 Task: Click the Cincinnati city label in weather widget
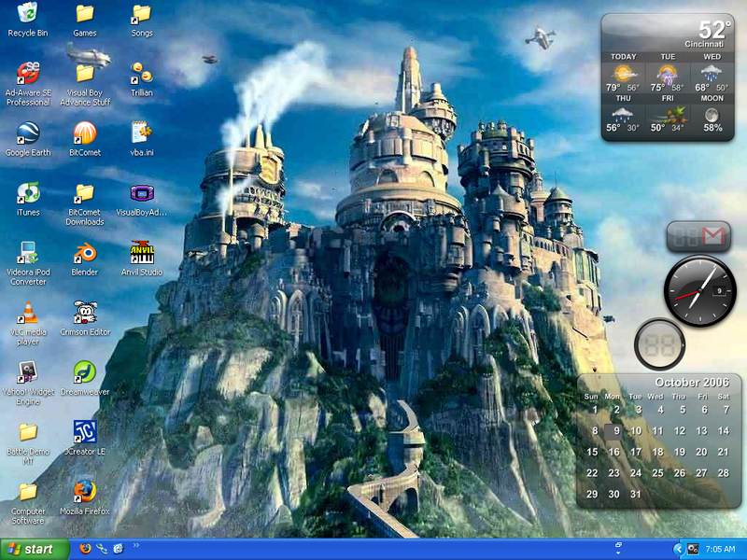coord(704,44)
